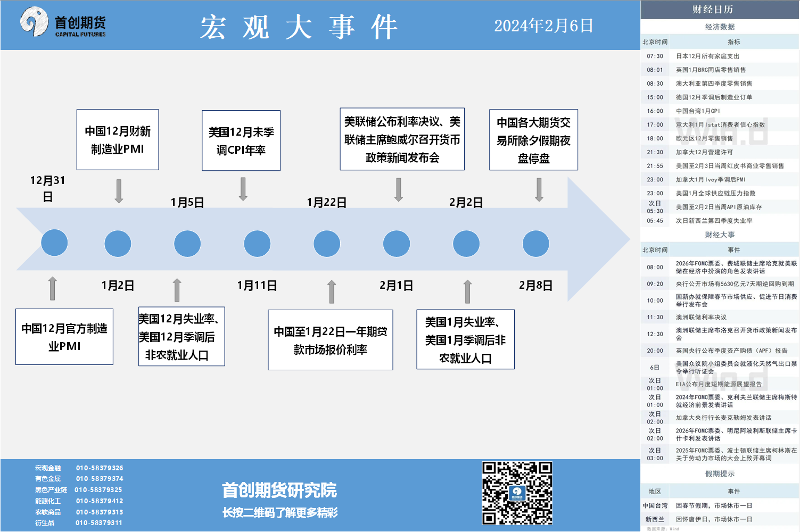The width and height of the screenshot is (800, 532).
Task: Click the 地区 column header
Action: [x=655, y=492]
